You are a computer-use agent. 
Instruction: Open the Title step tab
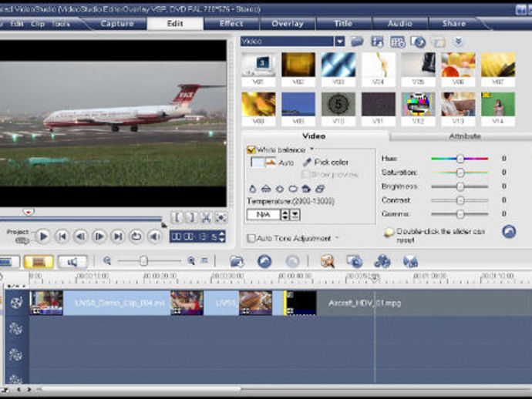tap(343, 24)
